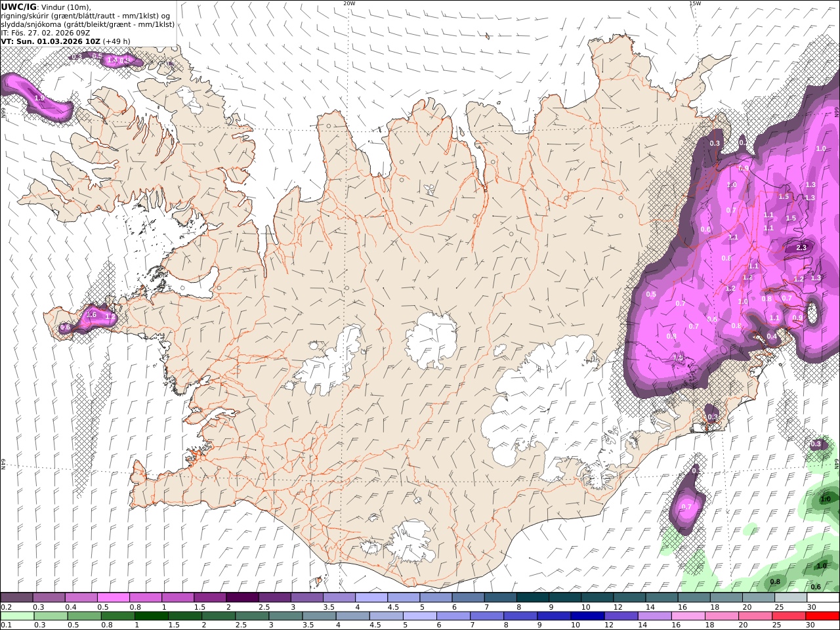
Task: Click the 1.9 value in the northwest blob
Action: pyautogui.click(x=39, y=98)
